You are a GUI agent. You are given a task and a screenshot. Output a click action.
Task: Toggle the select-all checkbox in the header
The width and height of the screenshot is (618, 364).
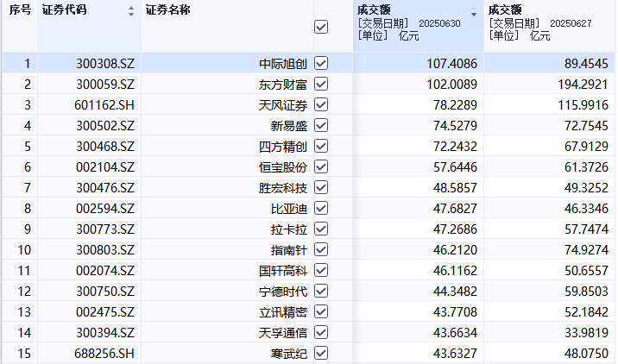[x=321, y=28]
